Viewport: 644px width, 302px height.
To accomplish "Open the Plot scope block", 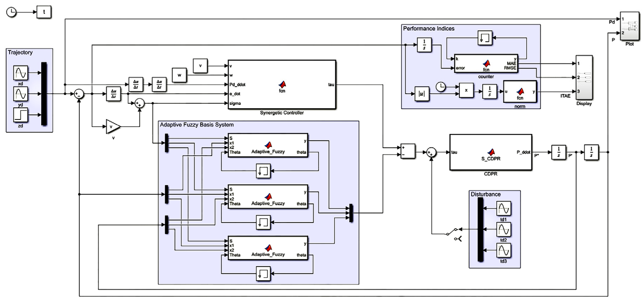I will click(629, 26).
